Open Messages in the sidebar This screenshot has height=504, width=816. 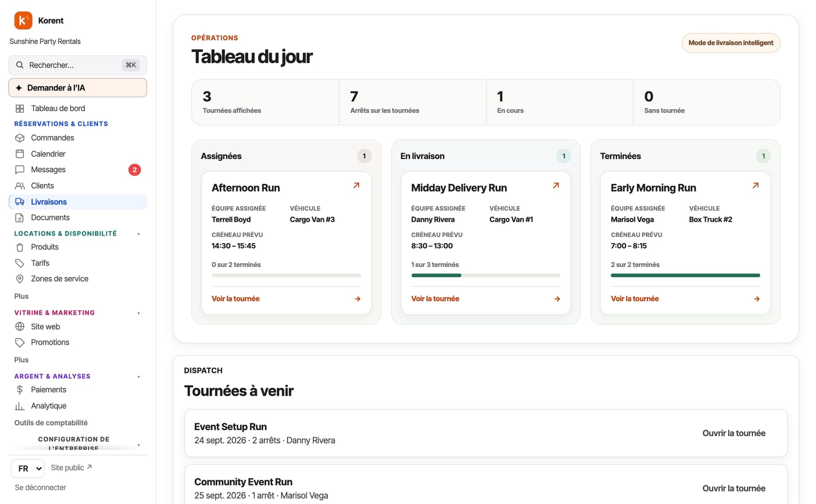click(x=78, y=170)
